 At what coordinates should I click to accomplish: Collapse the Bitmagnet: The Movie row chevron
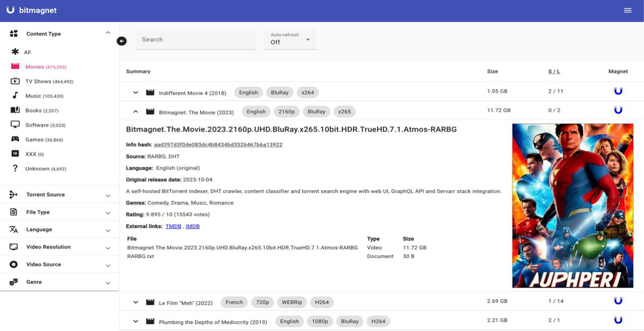[x=136, y=112]
